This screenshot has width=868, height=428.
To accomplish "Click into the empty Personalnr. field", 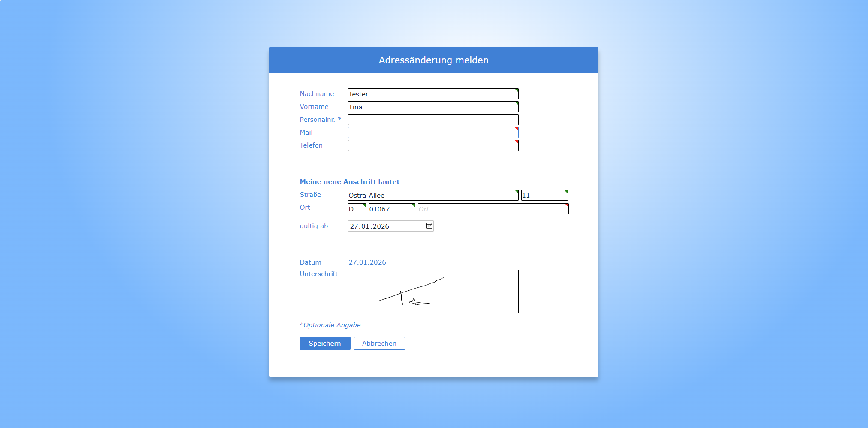I will (433, 120).
